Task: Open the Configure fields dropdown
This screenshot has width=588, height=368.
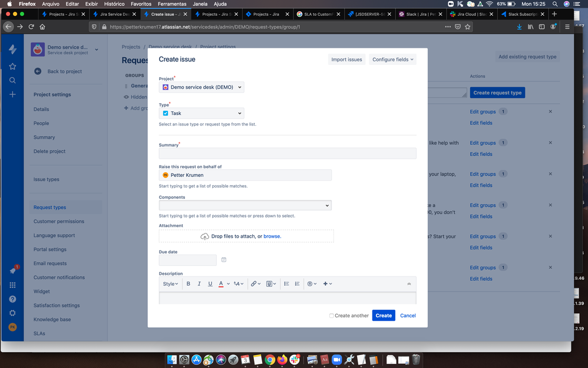Action: point(392,60)
